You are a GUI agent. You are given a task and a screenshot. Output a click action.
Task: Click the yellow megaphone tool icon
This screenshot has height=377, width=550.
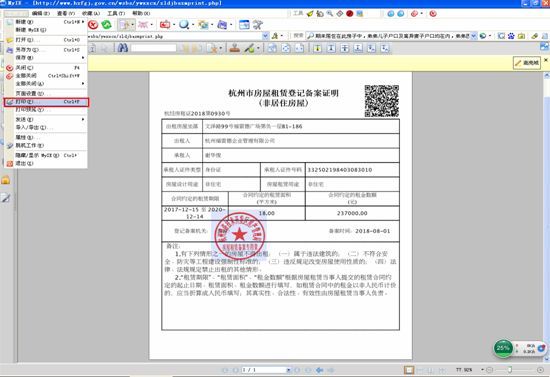click(x=310, y=14)
